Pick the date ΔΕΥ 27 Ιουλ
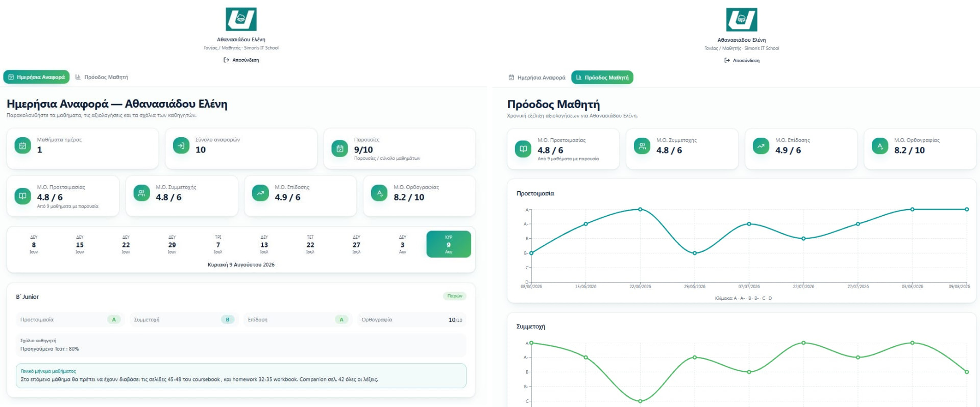 pyautogui.click(x=356, y=244)
